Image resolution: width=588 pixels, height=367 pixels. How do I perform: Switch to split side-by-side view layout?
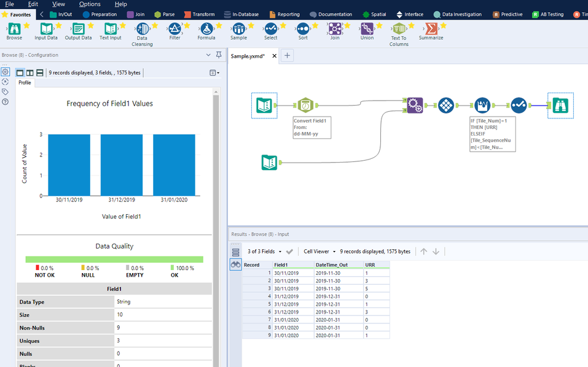(29, 72)
